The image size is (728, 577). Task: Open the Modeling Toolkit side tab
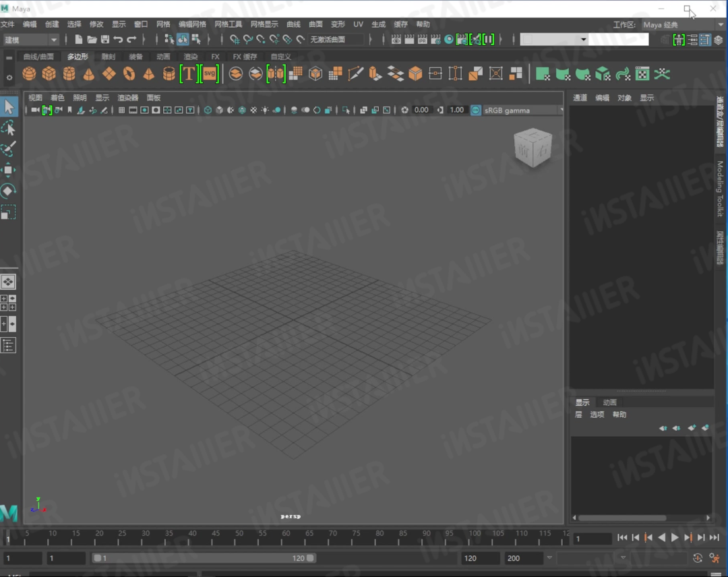click(x=720, y=189)
